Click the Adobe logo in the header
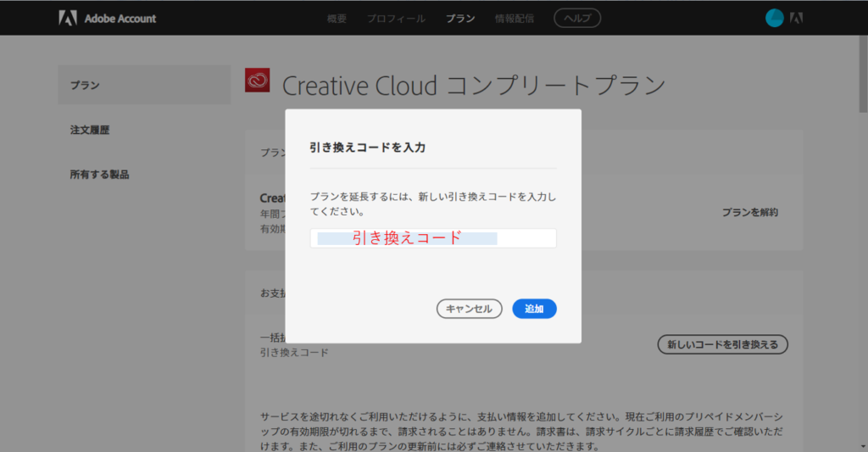The height and width of the screenshot is (452, 868). [68, 19]
